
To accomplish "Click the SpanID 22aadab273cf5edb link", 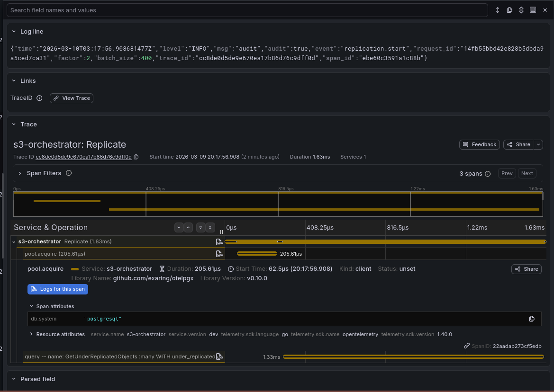I will pyautogui.click(x=502, y=346).
